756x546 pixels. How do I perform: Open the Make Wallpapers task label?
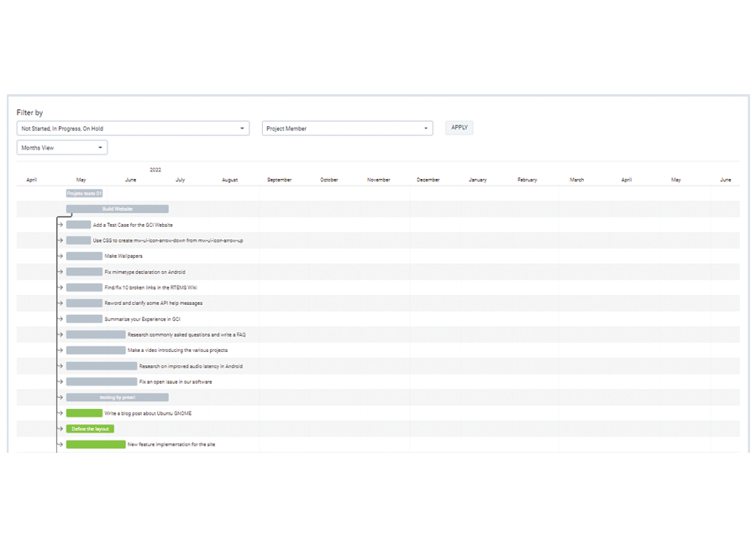123,256
